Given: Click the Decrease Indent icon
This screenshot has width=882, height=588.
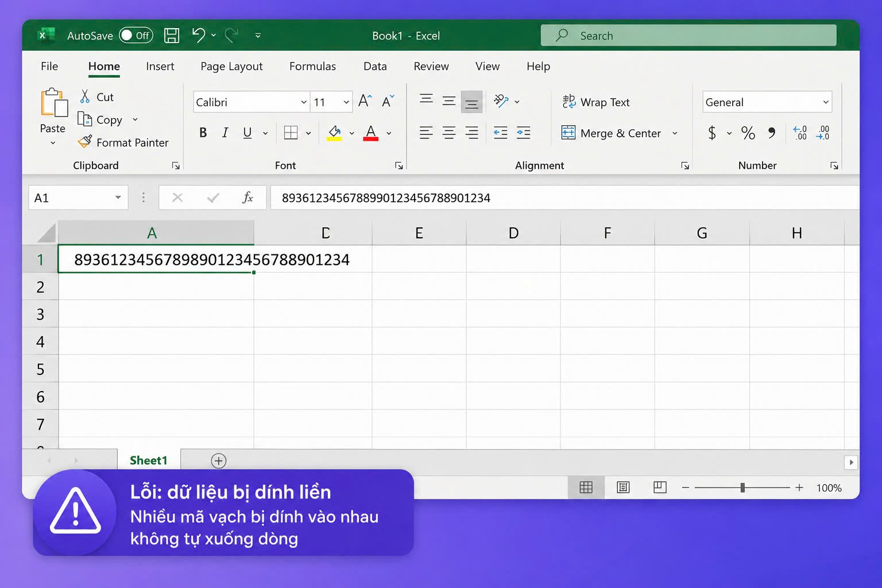Looking at the screenshot, I should [501, 133].
